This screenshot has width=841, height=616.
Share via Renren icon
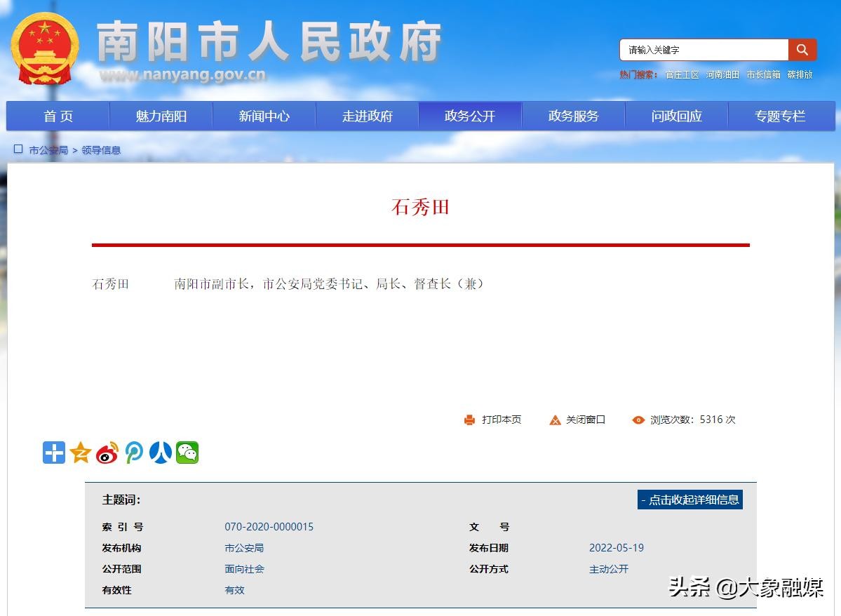point(161,453)
